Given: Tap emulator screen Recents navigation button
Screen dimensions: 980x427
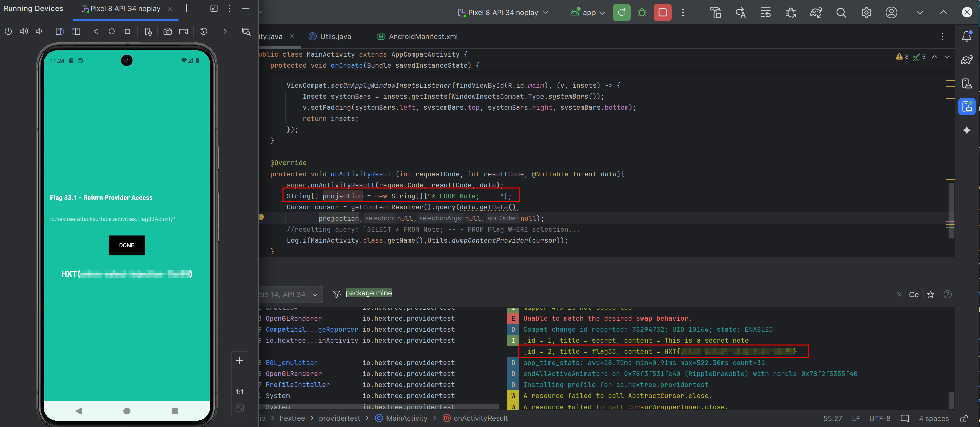Looking at the screenshot, I should [174, 411].
